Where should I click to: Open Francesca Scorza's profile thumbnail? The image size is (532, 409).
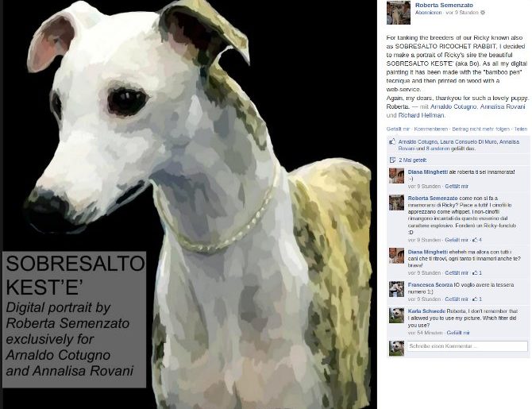[x=396, y=289]
